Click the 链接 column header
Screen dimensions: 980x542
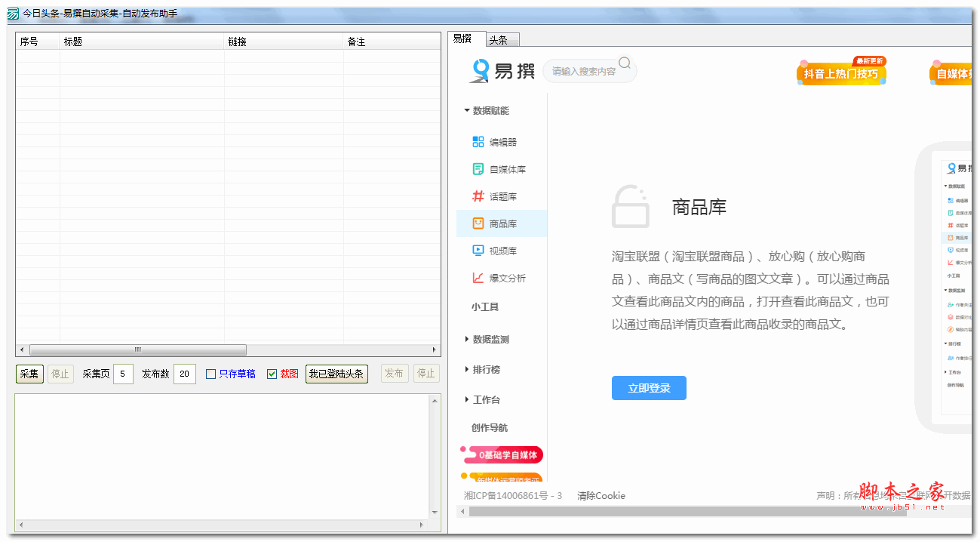284,42
